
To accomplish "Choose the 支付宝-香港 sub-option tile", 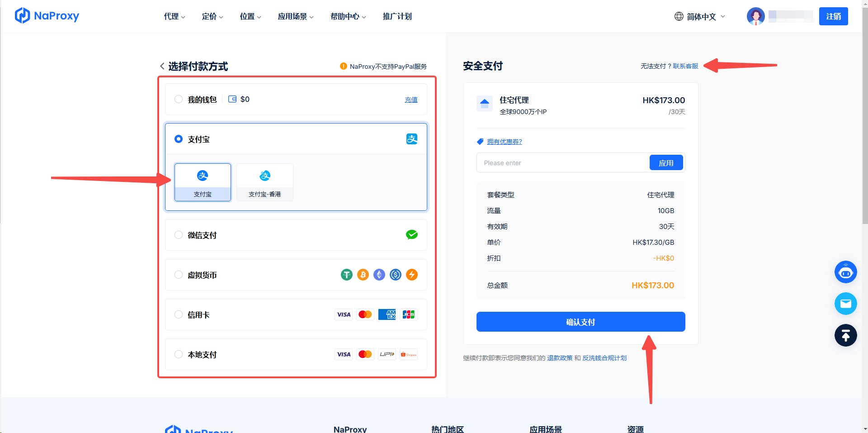I will [265, 182].
